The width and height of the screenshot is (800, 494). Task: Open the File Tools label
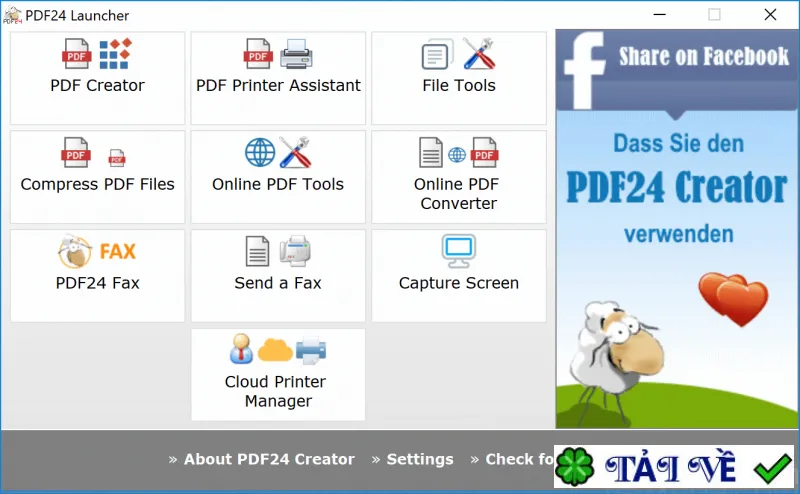point(459,85)
